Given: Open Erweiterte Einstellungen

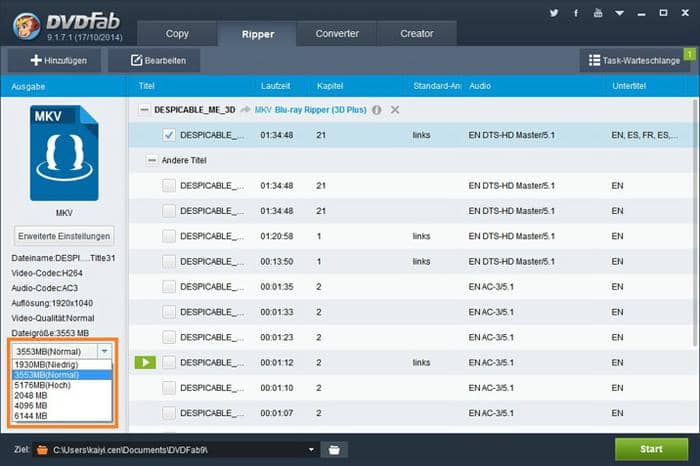Looking at the screenshot, I should [x=64, y=236].
